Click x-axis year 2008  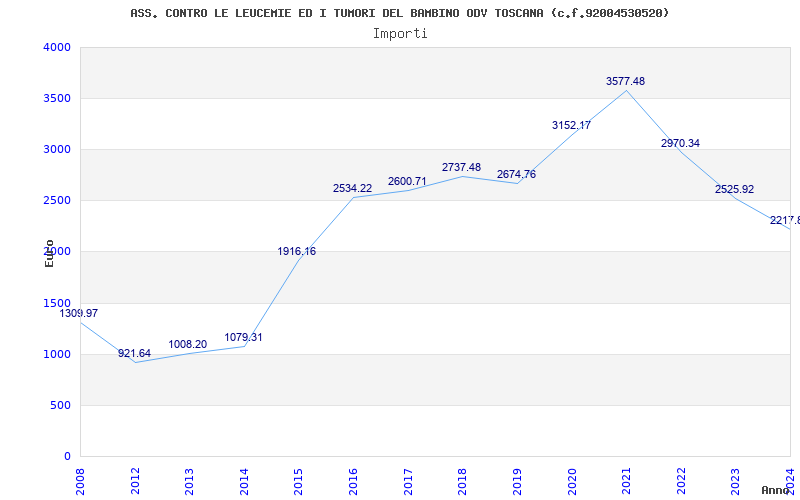coord(80,482)
